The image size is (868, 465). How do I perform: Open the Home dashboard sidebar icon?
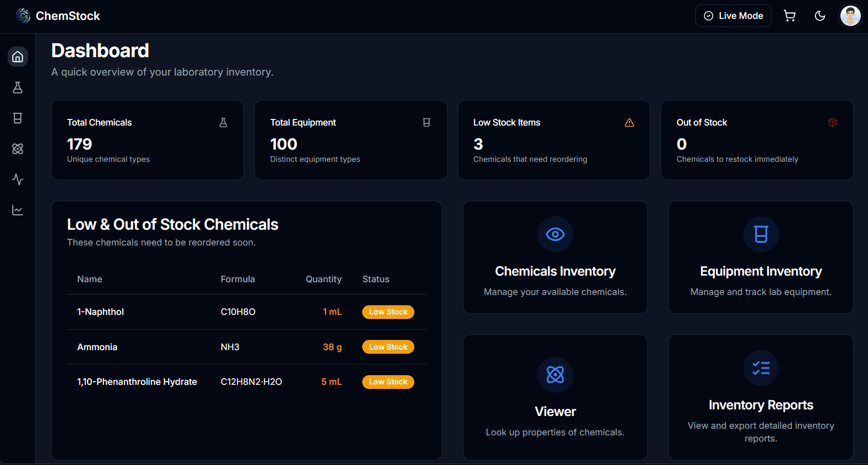pyautogui.click(x=17, y=57)
